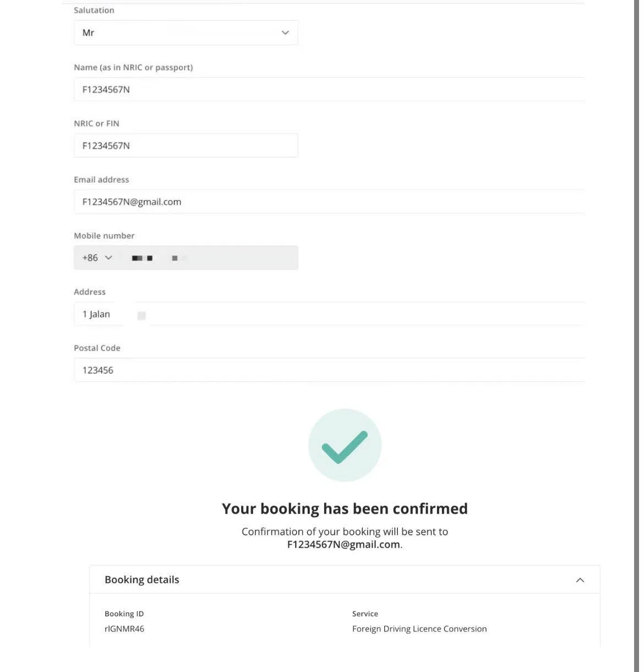This screenshot has width=644, height=672.
Task: Click the bold confirmation email address
Action: click(x=343, y=545)
